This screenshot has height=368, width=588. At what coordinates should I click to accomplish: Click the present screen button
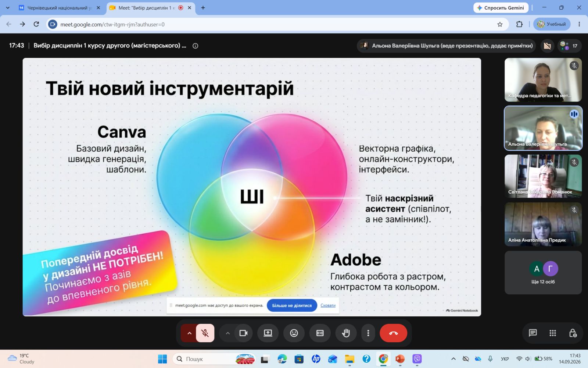coord(268,333)
